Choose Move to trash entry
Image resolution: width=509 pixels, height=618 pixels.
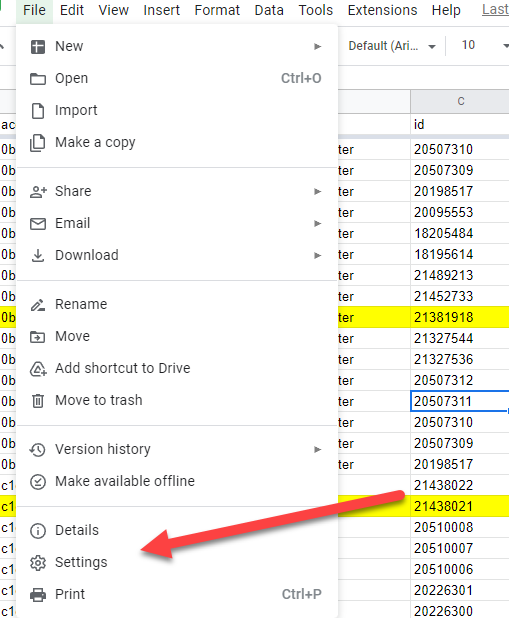[x=177, y=400]
